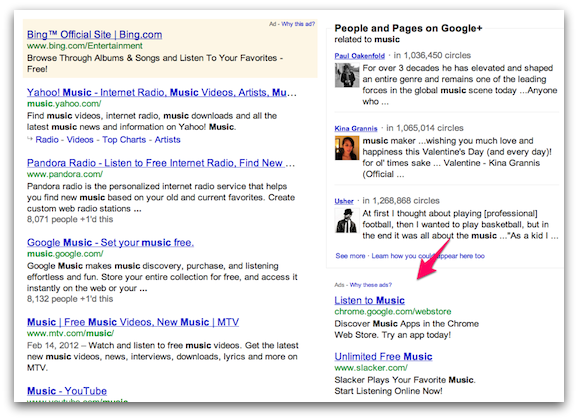Click 'People and Pages on Google+' heading
This screenshot has width=578, height=420.
tap(408, 28)
